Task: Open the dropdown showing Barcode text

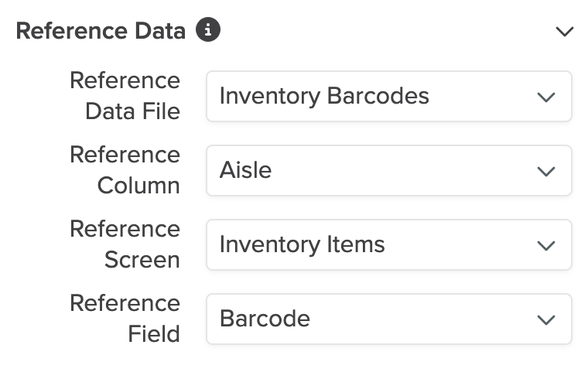Action: point(265,319)
